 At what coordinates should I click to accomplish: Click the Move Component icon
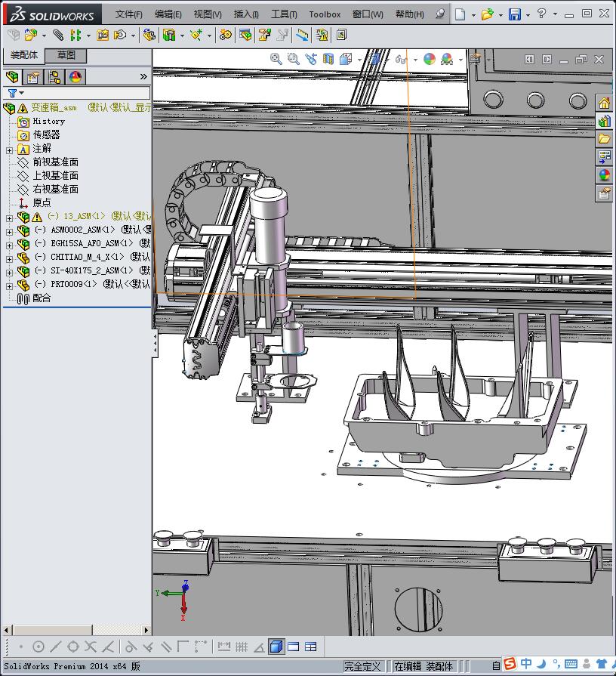[120, 35]
